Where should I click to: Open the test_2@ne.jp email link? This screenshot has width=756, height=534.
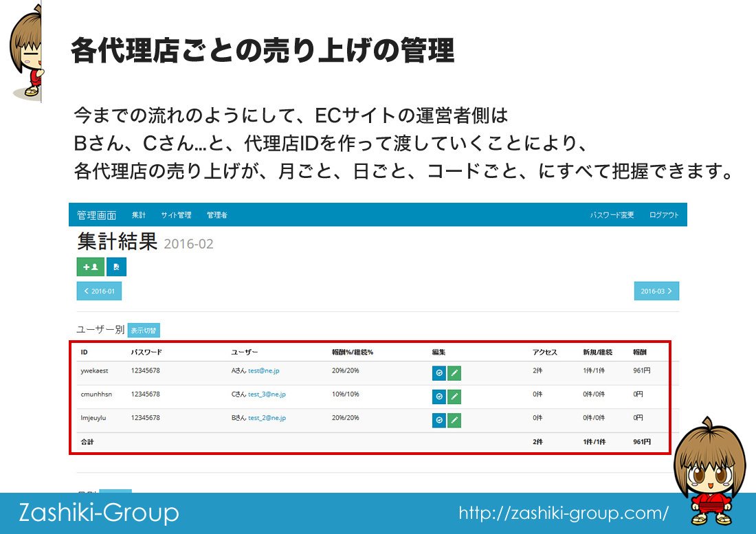[x=267, y=418]
